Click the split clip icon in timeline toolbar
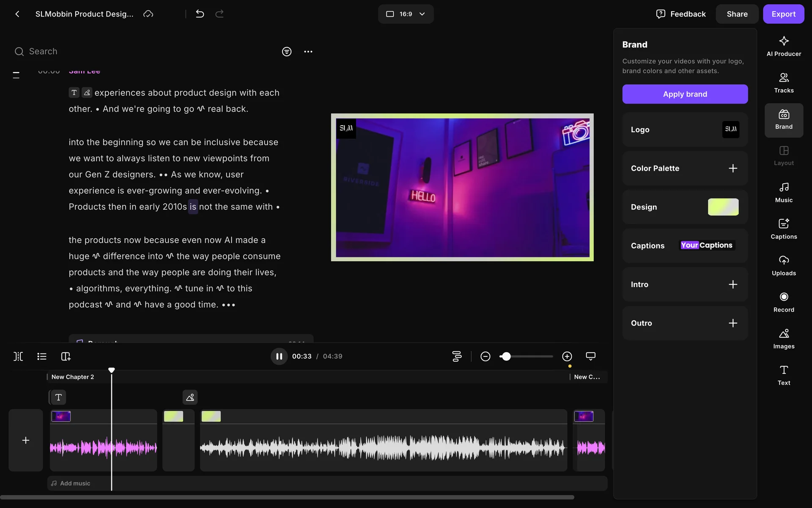 18,356
